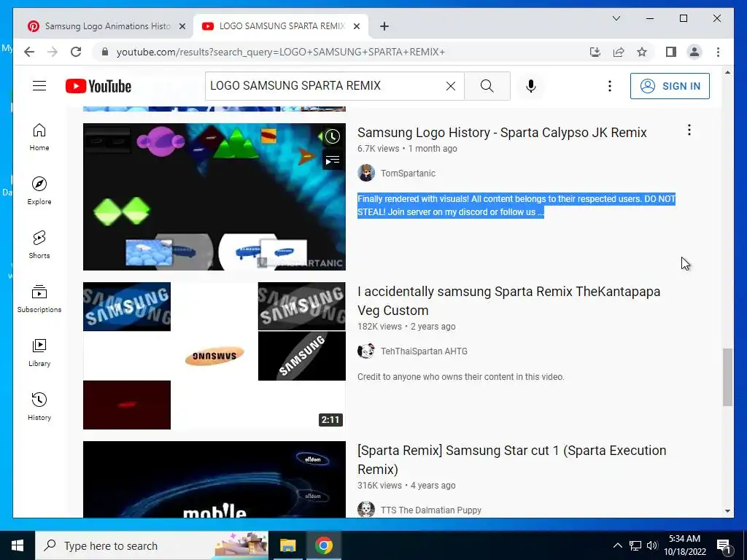Click the scrollbar up arrow
This screenshot has height=560, width=747.
727,72
